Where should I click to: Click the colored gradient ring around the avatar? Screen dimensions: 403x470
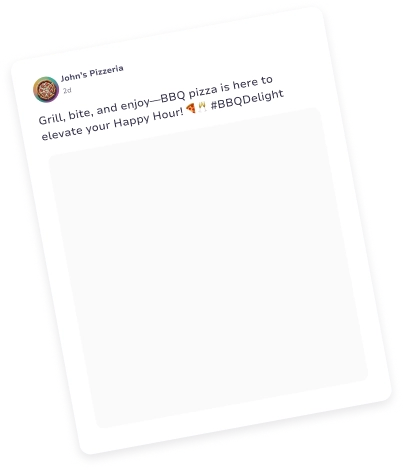pos(35,89)
